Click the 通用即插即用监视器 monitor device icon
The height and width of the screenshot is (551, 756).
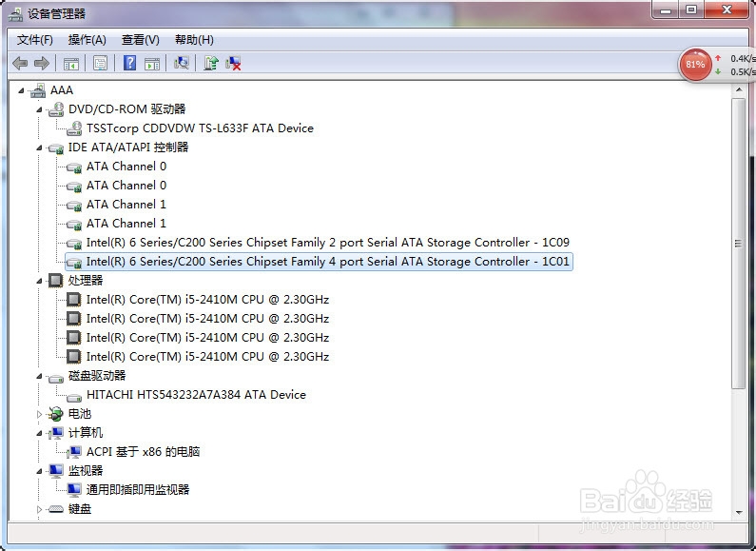pos(74,490)
